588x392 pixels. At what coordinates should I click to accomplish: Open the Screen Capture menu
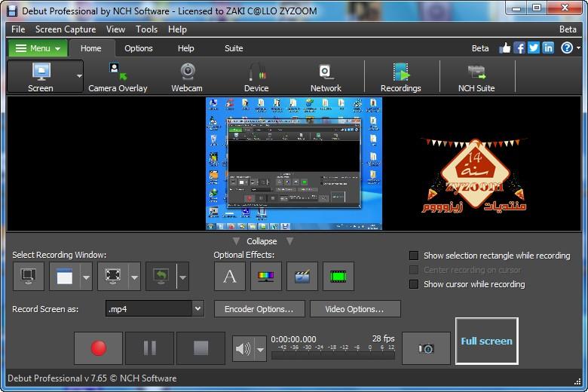point(66,29)
